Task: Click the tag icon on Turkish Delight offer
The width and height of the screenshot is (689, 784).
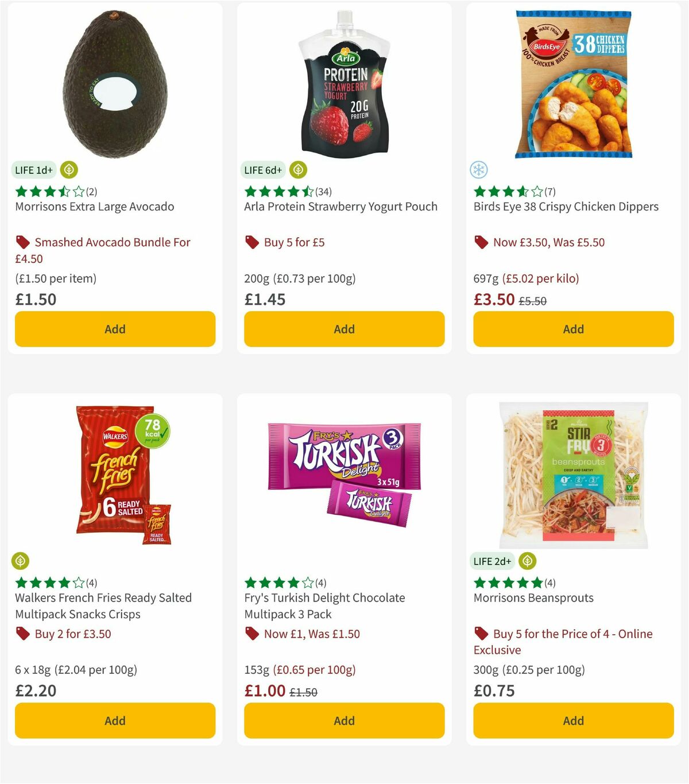Action: pyautogui.click(x=251, y=634)
